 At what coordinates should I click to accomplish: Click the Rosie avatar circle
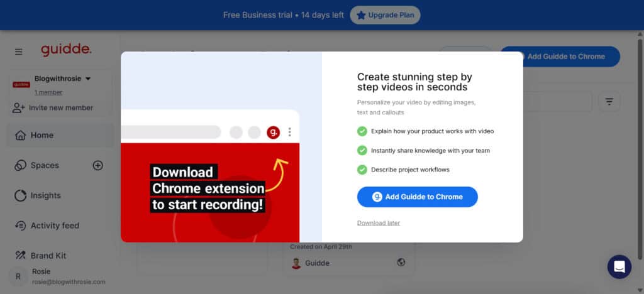click(18, 277)
